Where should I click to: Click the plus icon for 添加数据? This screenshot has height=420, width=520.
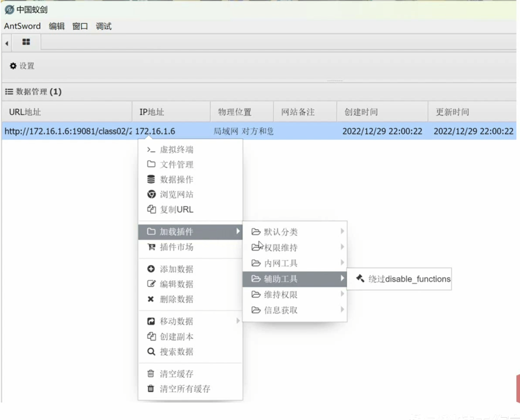(x=151, y=269)
